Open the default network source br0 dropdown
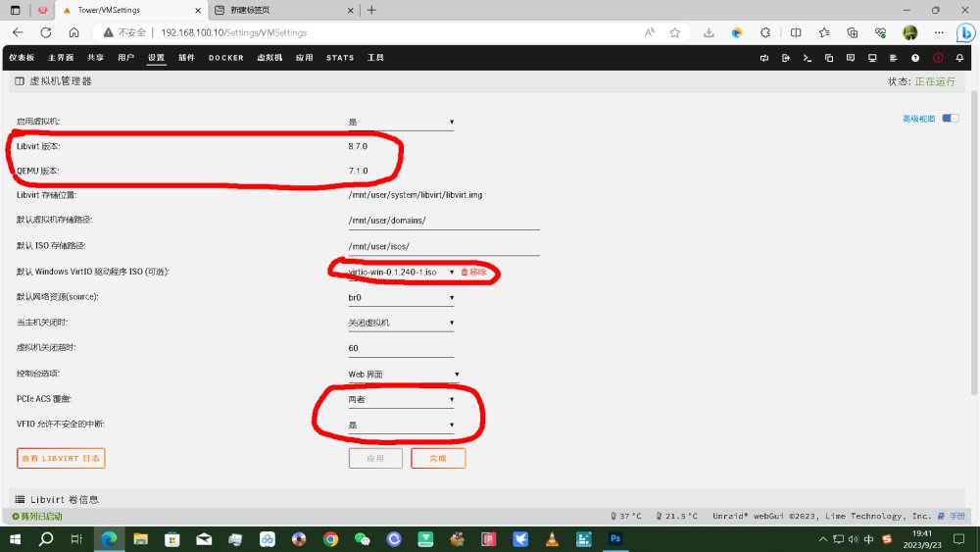Viewport: 980px width, 552px height. tap(401, 297)
